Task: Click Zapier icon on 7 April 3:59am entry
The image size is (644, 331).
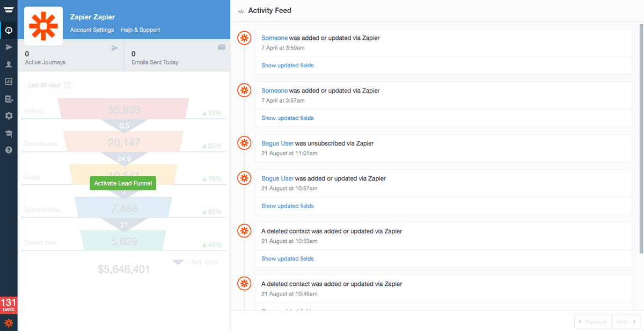Action: click(244, 38)
